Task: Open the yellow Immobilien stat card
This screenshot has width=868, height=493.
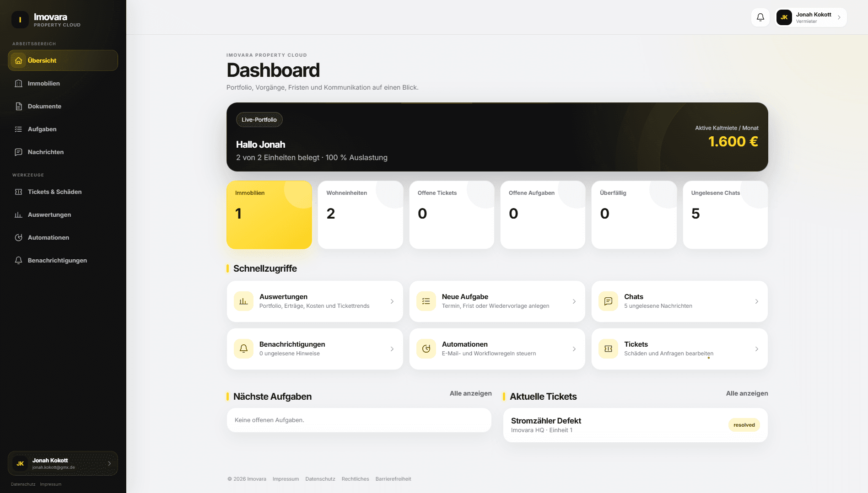Action: (x=269, y=215)
